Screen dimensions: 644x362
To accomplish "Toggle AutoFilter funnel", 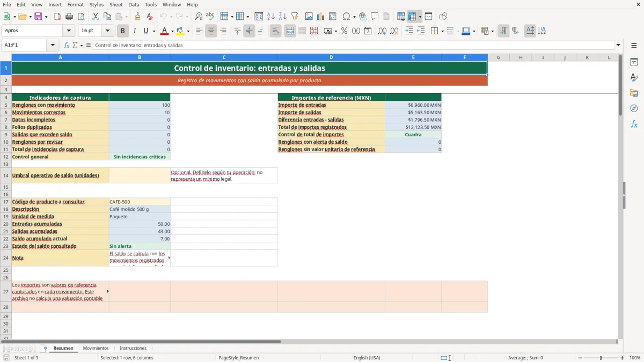I will (x=294, y=17).
